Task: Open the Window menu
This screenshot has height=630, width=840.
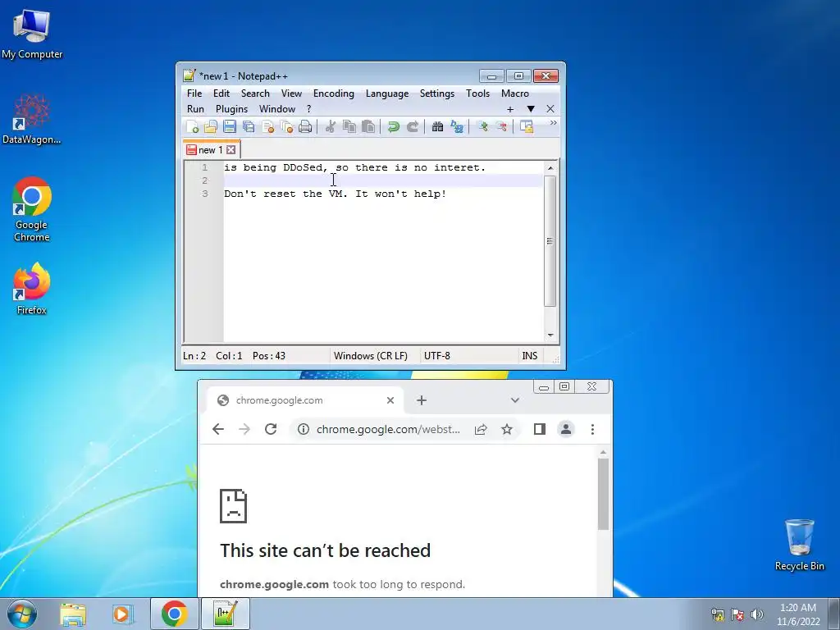Action: click(x=277, y=109)
